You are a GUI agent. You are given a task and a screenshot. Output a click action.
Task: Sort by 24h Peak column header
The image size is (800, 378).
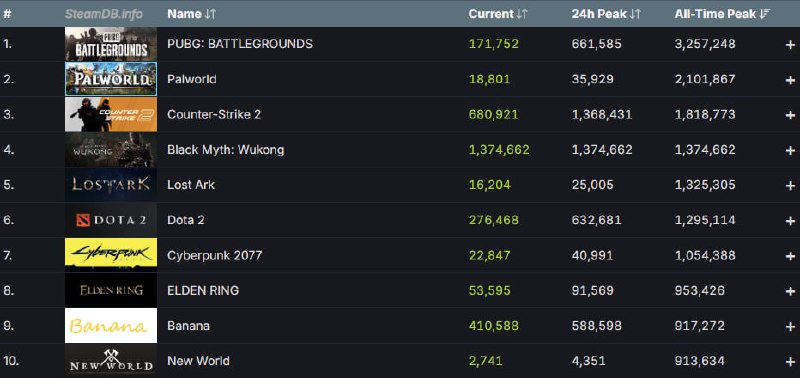pos(606,14)
